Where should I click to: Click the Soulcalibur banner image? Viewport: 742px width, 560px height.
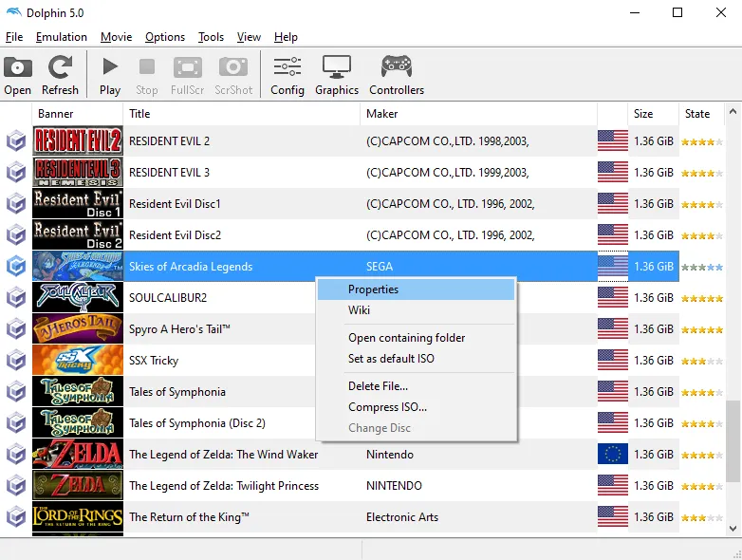tap(78, 298)
